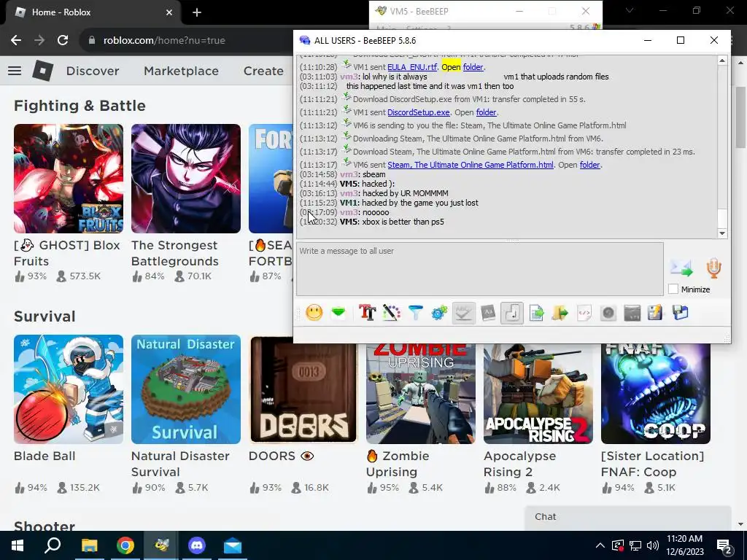Show hidden system tray icons chevron

point(600,545)
